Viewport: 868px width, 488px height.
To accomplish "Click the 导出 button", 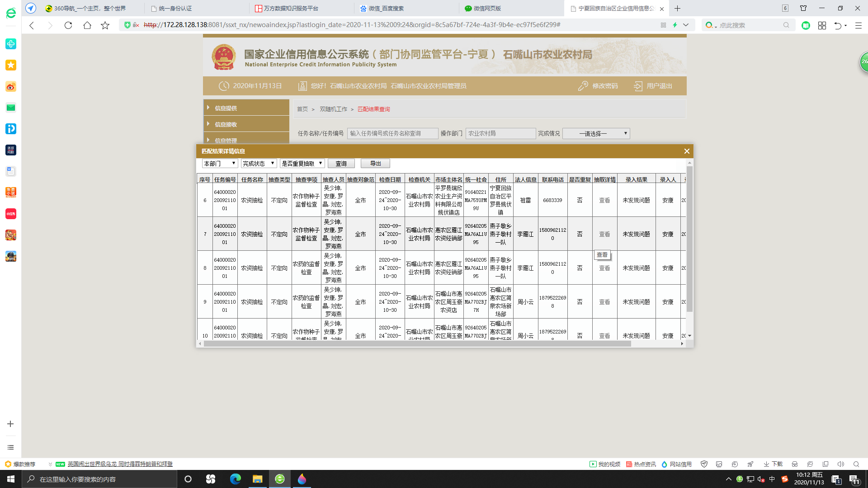I will coord(375,164).
